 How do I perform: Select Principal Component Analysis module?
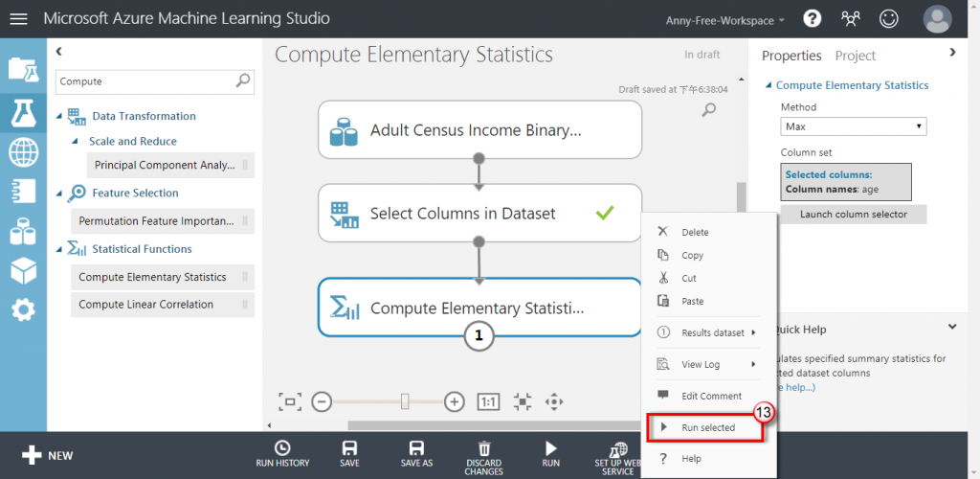(170, 165)
